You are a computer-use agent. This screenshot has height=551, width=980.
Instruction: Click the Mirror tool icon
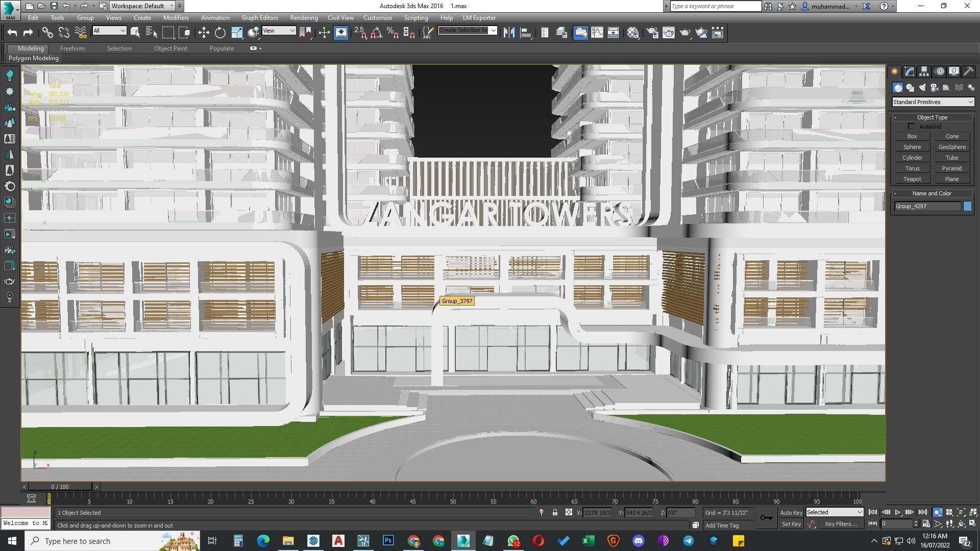pyautogui.click(x=509, y=33)
